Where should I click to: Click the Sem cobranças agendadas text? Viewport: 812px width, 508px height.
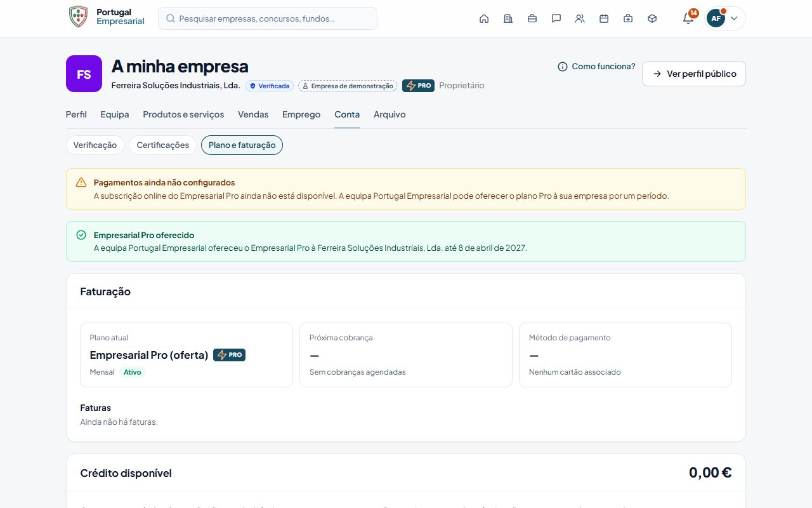coord(358,372)
